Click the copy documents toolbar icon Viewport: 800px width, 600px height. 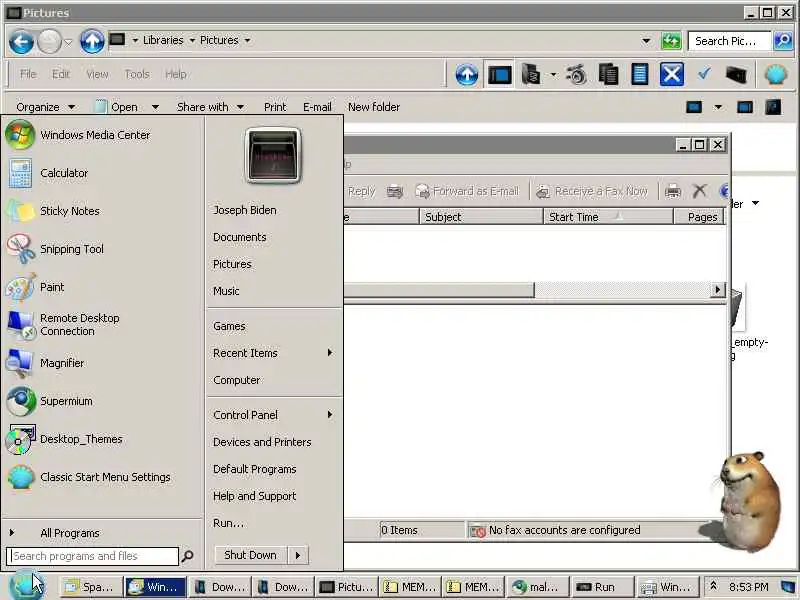608,75
